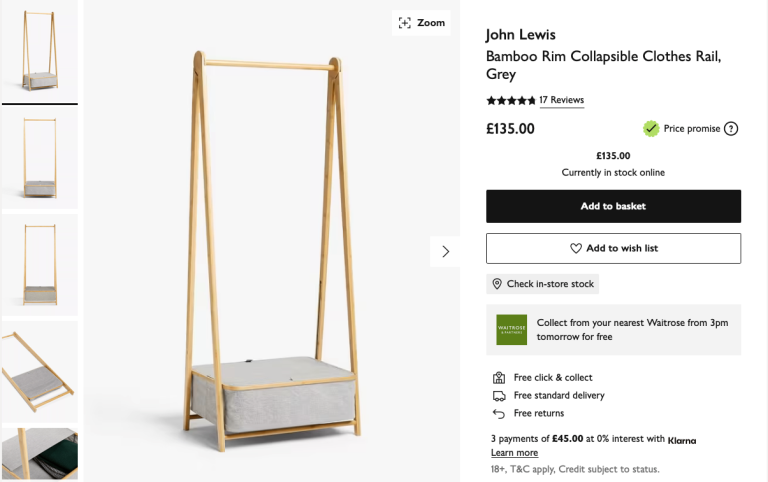This screenshot has width=768, height=482.
Task: Click the Waitrose logo icon
Action: 511,330
